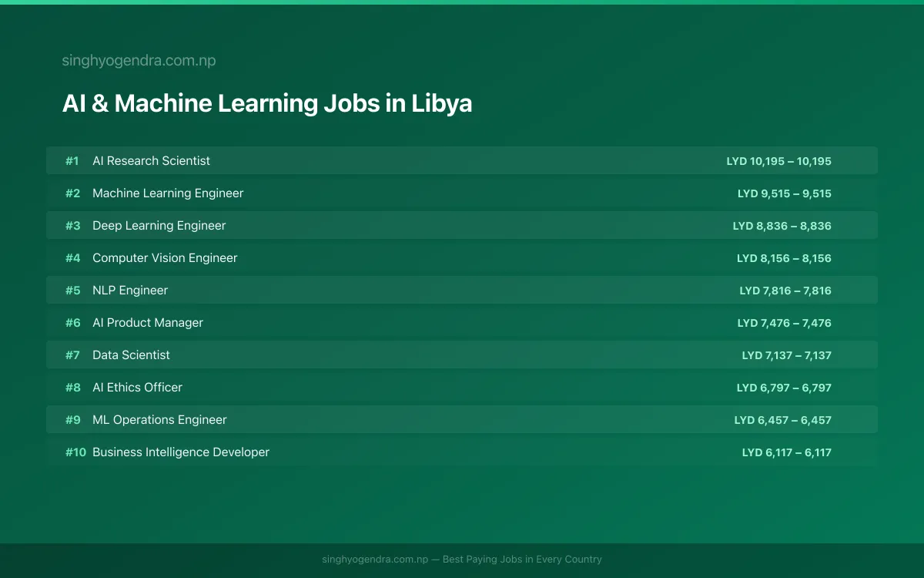Click salary LYD 8,836 – 8,836
The image size is (924, 578).
click(782, 226)
